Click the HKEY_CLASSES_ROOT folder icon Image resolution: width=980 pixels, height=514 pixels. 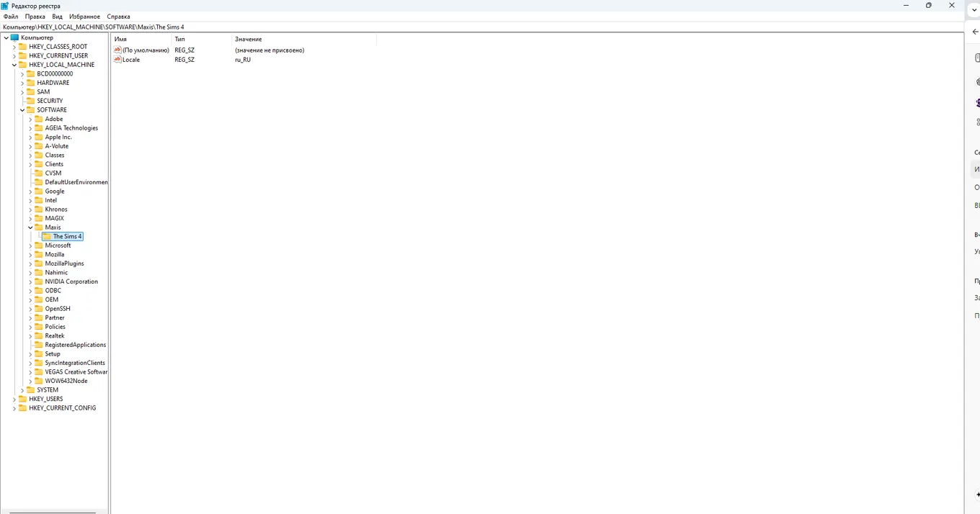22,47
